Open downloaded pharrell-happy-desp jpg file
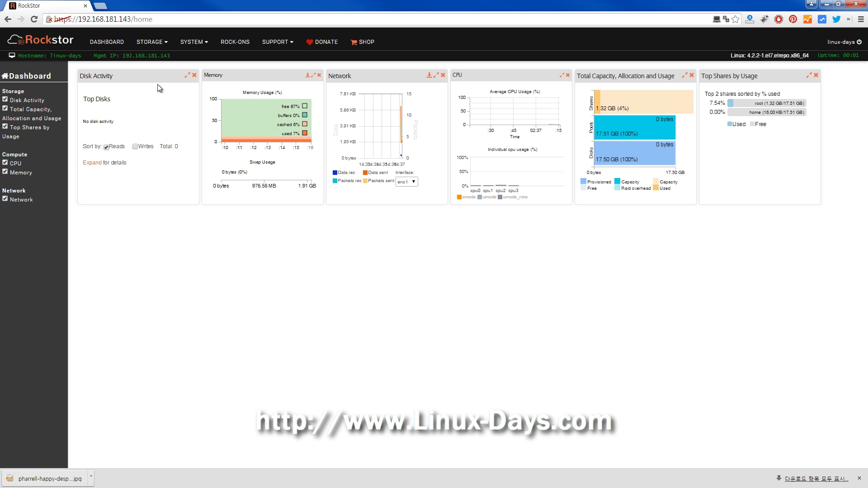This screenshot has width=868, height=488. point(45,479)
